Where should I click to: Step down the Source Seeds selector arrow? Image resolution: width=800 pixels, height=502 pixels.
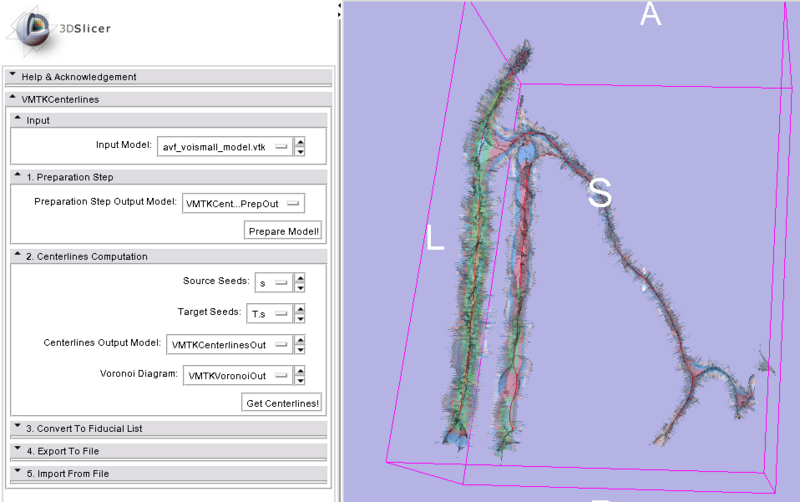click(300, 289)
